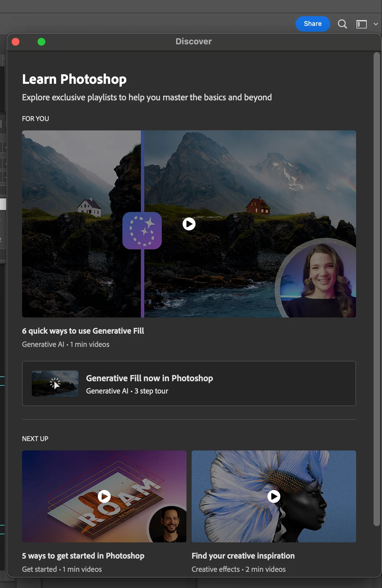Click the purple Generative Fill sparkle icon
The image size is (382, 588).
point(142,231)
